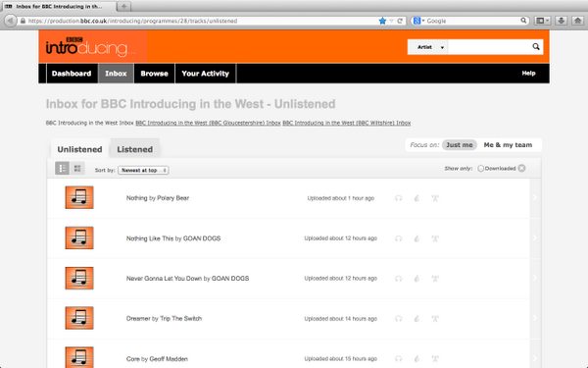
Task: Set focus to Just me
Action: coord(460,145)
